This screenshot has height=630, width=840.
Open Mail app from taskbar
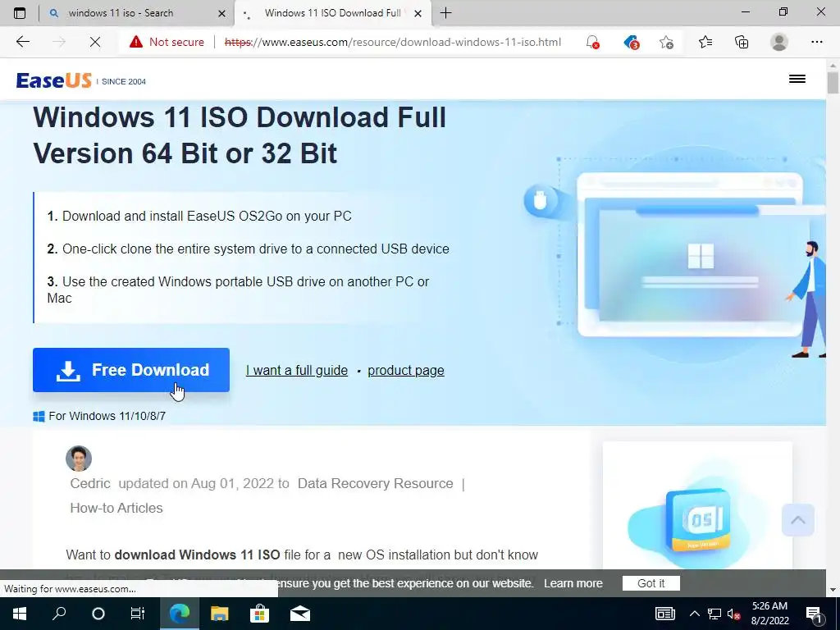pyautogui.click(x=300, y=614)
